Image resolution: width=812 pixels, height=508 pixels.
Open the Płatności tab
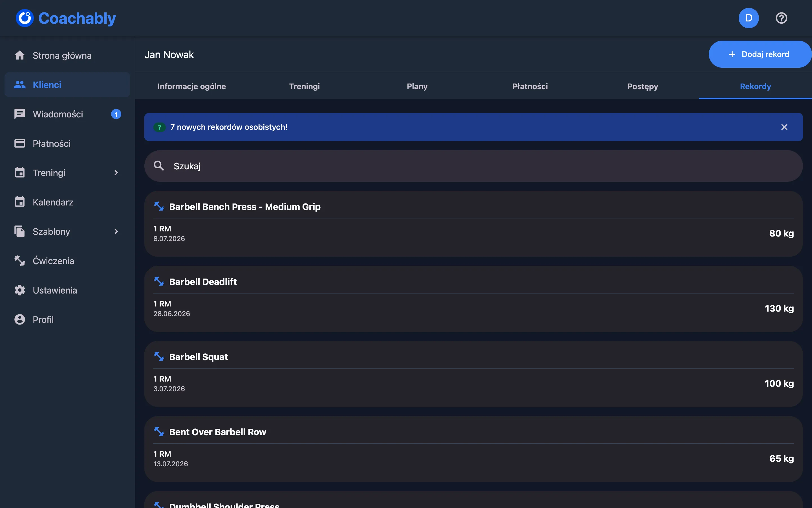tap(530, 86)
